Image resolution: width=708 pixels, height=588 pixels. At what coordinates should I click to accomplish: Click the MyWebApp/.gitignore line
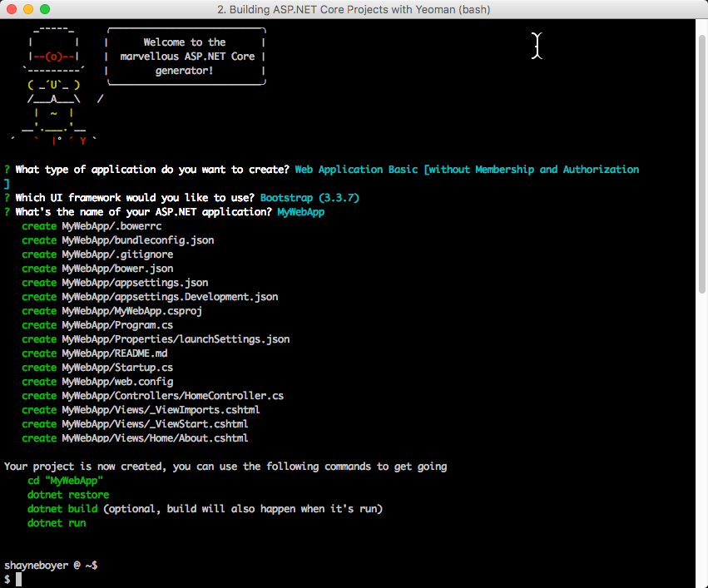tap(97, 254)
